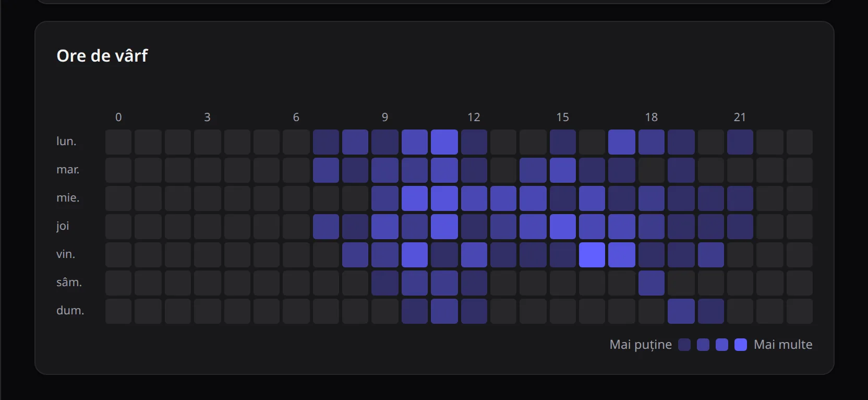Screen dimensions: 868x400
Task: Click the brightest cell in the vin. row
Action: tap(592, 255)
